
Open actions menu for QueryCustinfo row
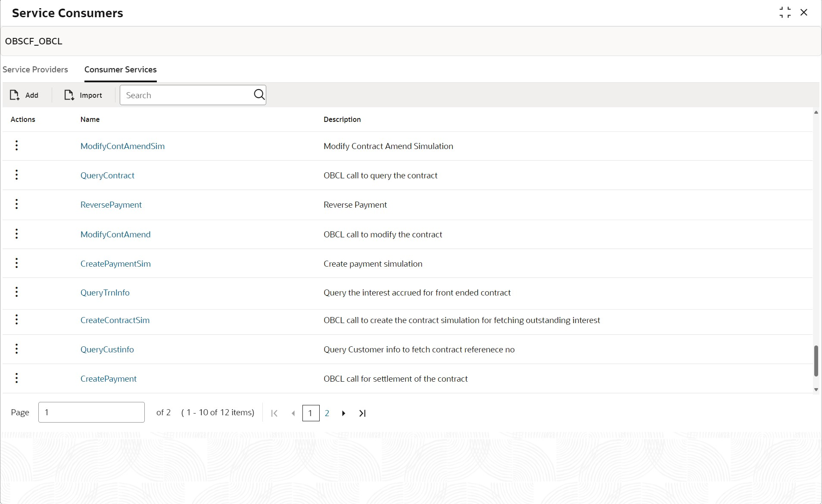[x=16, y=349]
